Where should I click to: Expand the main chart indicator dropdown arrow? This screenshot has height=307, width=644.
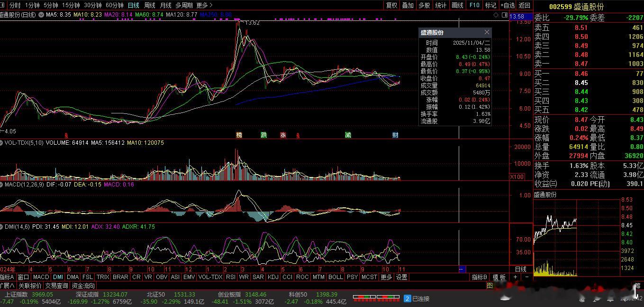click(41, 15)
